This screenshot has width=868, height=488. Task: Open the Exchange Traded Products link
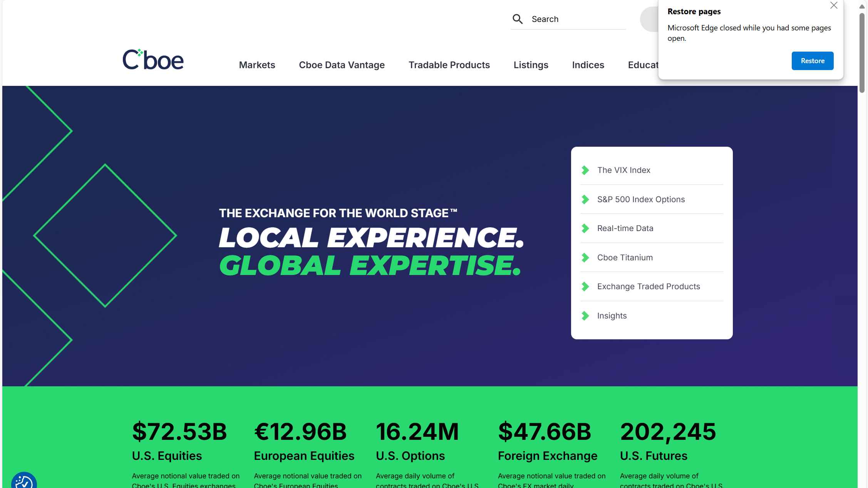(x=648, y=287)
